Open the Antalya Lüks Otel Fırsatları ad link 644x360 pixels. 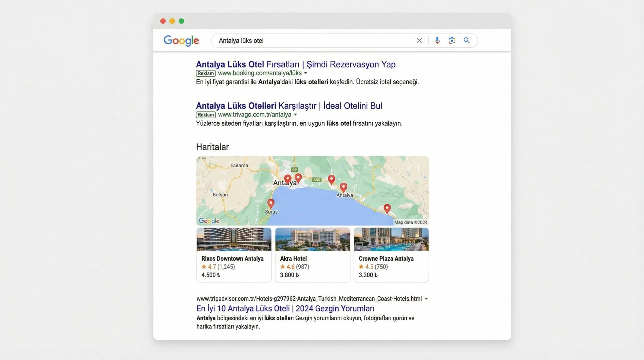point(295,64)
